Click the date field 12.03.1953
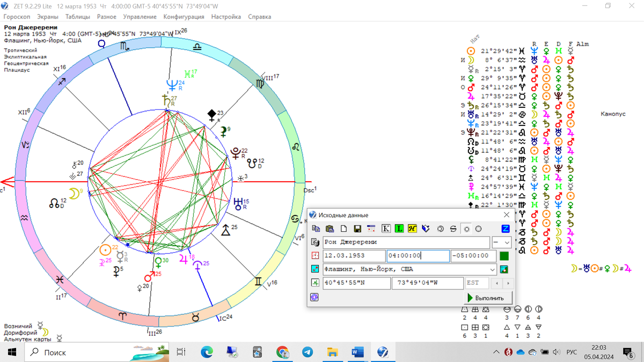644x362 pixels. point(354,256)
